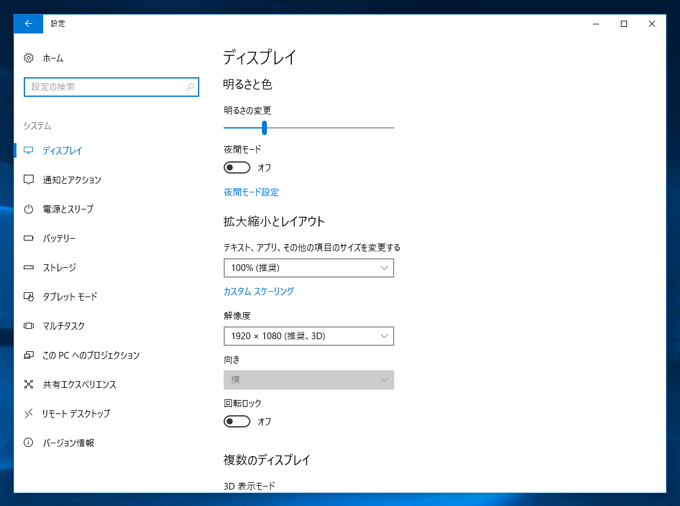Click the 通知とアクション speech bubble icon
Screen dimensions: 680x506
pos(29,180)
